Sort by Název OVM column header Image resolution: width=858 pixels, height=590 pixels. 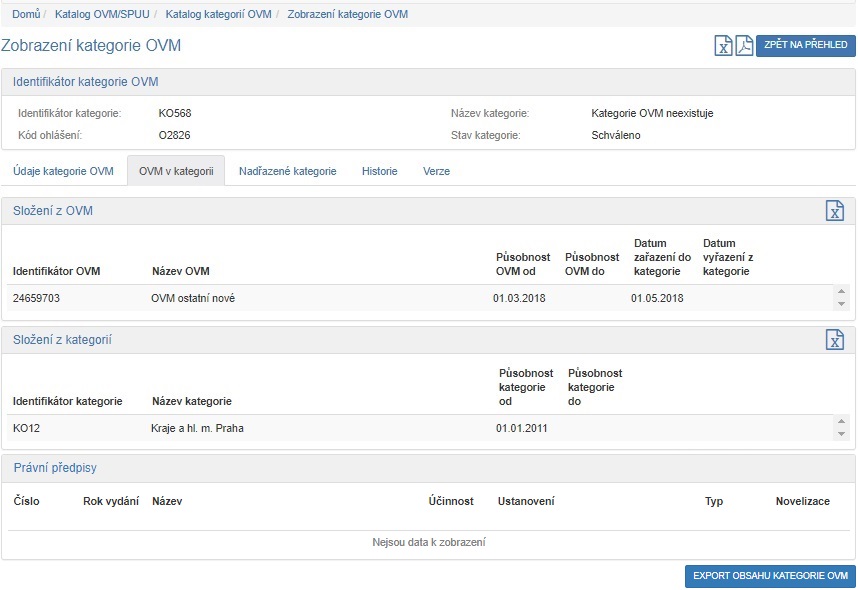(180, 271)
